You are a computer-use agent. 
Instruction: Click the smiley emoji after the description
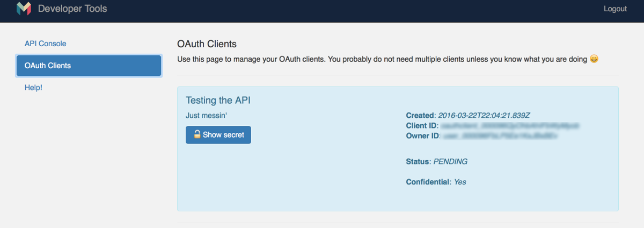coord(594,59)
